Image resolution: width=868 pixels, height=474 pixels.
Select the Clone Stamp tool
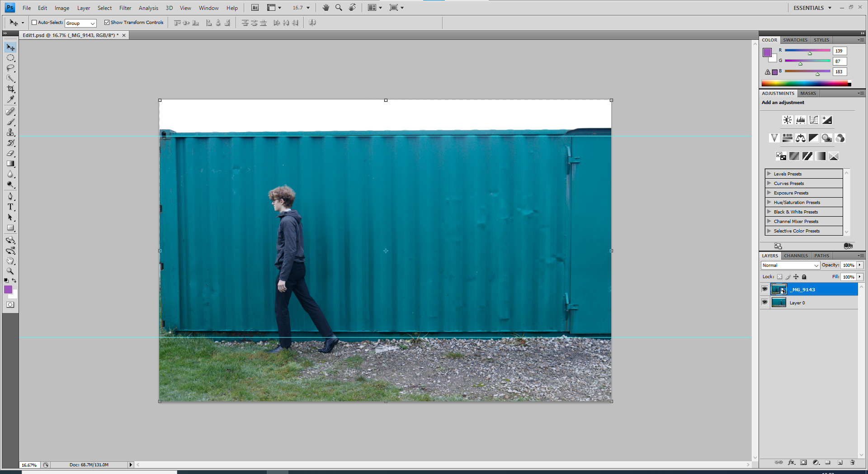(10, 133)
